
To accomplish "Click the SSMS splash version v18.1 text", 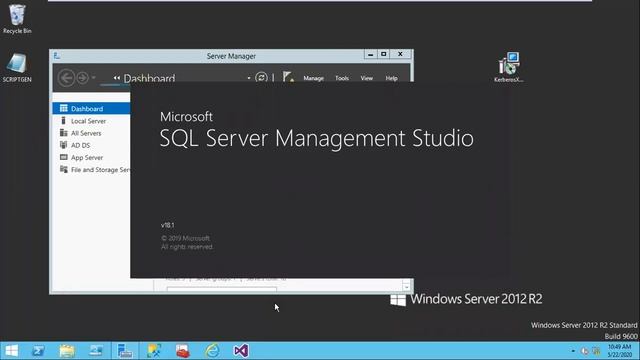I will 168,225.
